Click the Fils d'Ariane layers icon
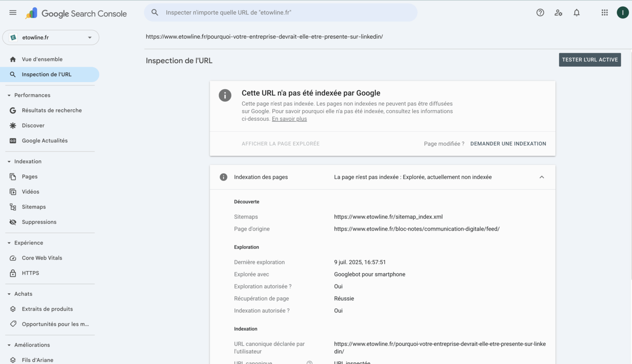The width and height of the screenshot is (632, 364). tap(13, 360)
